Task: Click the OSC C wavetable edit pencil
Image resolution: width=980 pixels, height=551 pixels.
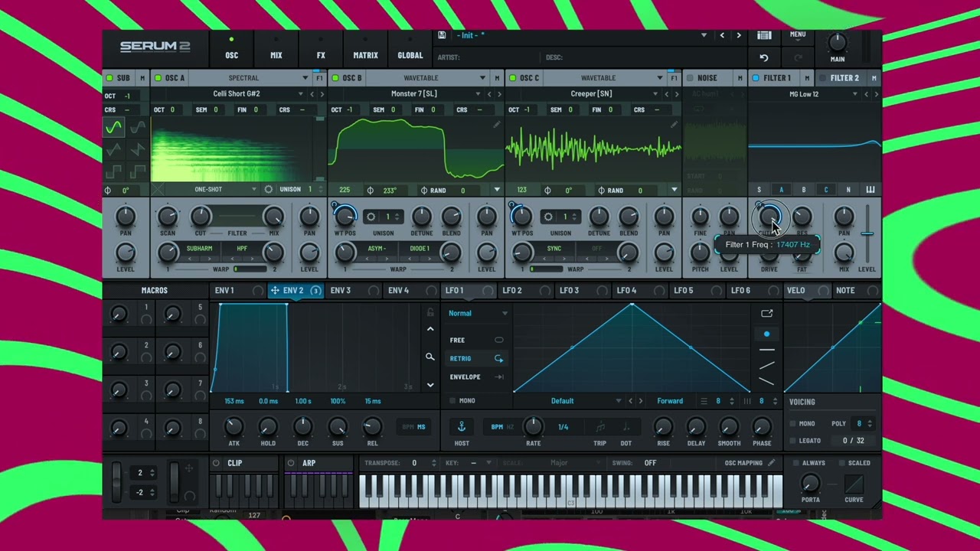Action: [x=675, y=124]
